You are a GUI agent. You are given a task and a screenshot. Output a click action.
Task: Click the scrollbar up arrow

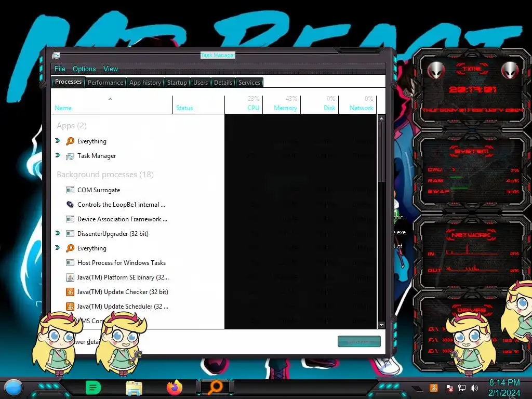tap(382, 118)
